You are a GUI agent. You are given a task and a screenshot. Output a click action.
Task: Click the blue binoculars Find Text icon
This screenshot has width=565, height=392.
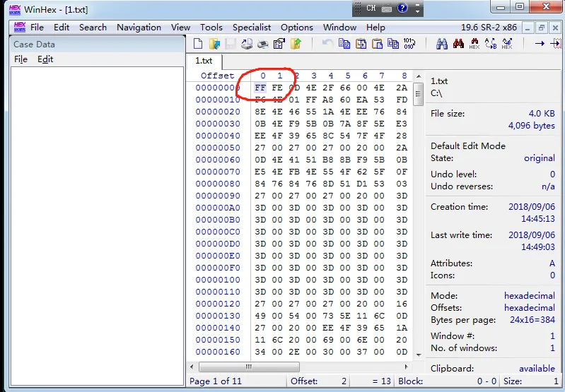(x=442, y=44)
